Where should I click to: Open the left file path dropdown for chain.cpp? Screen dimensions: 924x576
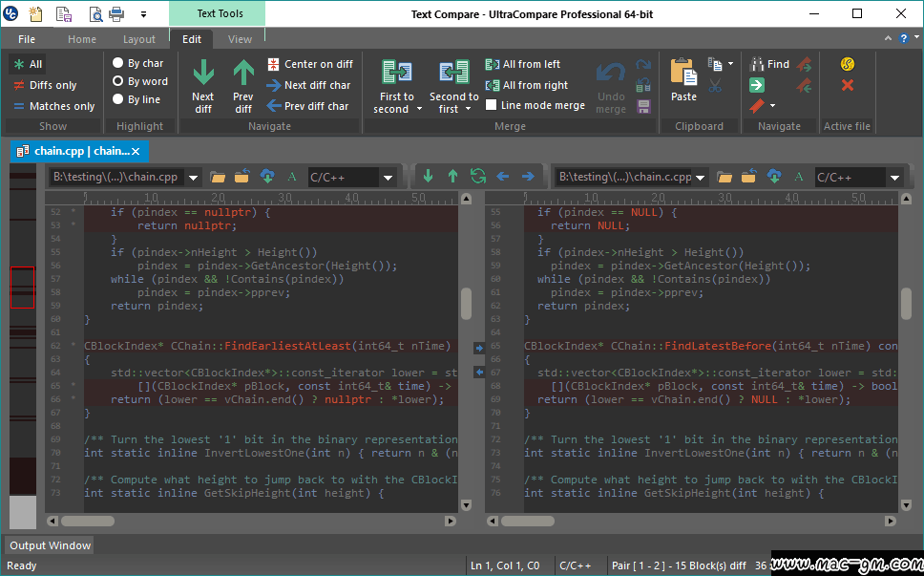pyautogui.click(x=193, y=178)
